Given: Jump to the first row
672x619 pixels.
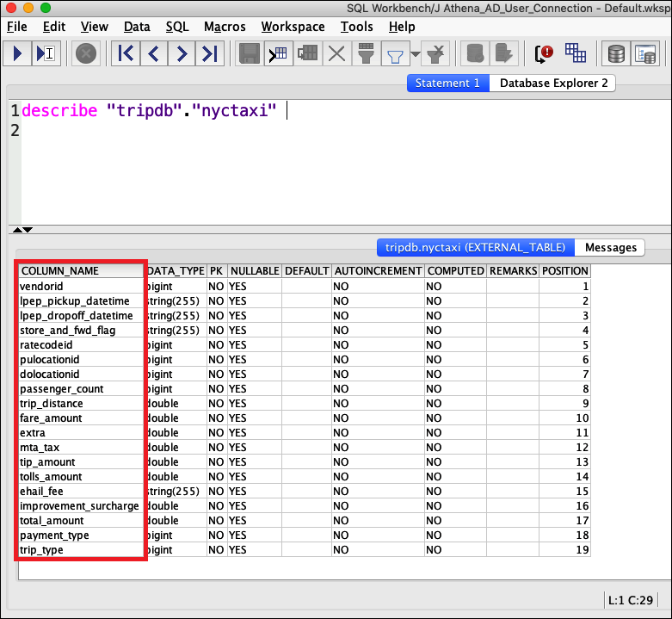Looking at the screenshot, I should pos(126,54).
